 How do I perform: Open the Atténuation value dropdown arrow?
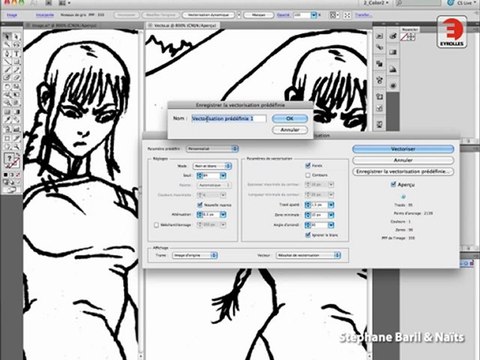[x=223, y=215]
